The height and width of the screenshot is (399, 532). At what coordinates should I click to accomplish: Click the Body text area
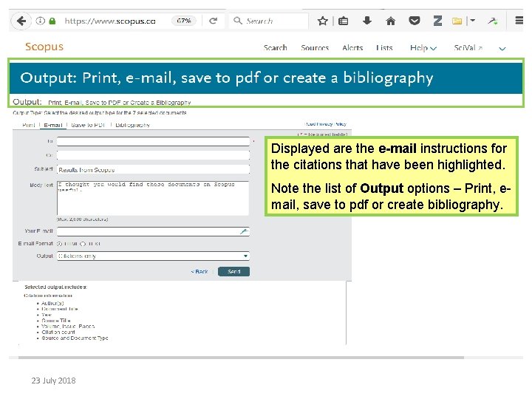pyautogui.click(x=153, y=198)
